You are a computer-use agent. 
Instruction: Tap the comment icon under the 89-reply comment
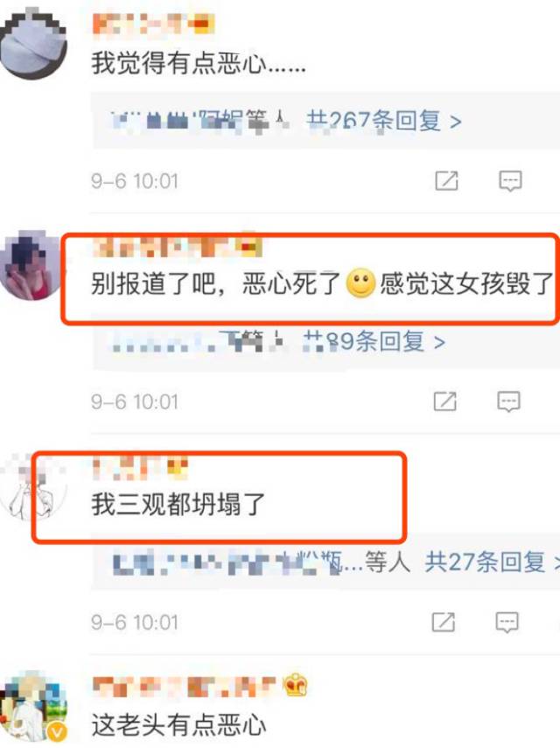pyautogui.click(x=508, y=402)
